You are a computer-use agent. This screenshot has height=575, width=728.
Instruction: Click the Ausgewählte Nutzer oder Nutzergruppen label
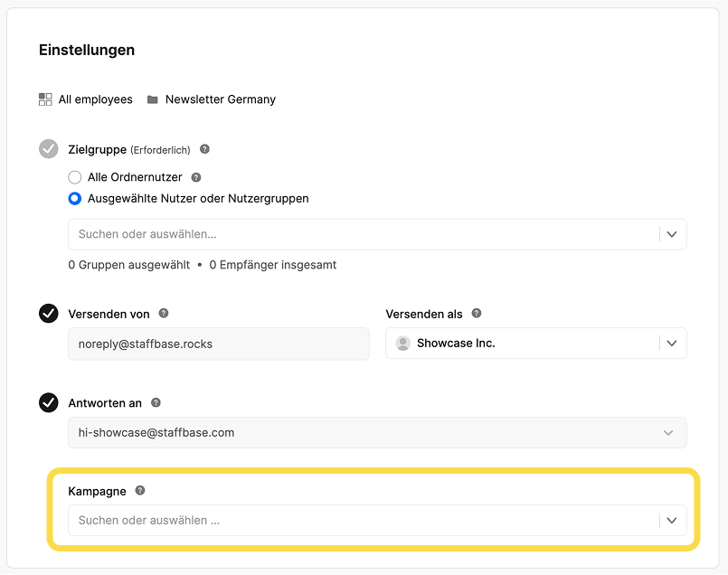tap(198, 199)
